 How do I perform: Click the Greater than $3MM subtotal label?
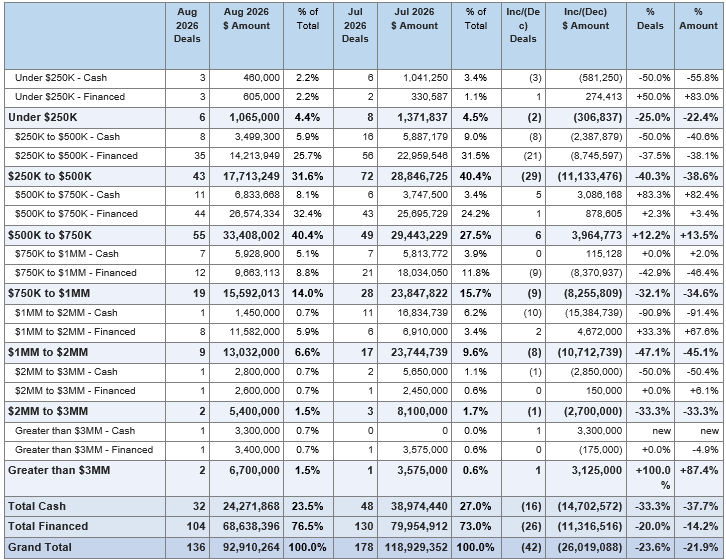tap(59, 470)
